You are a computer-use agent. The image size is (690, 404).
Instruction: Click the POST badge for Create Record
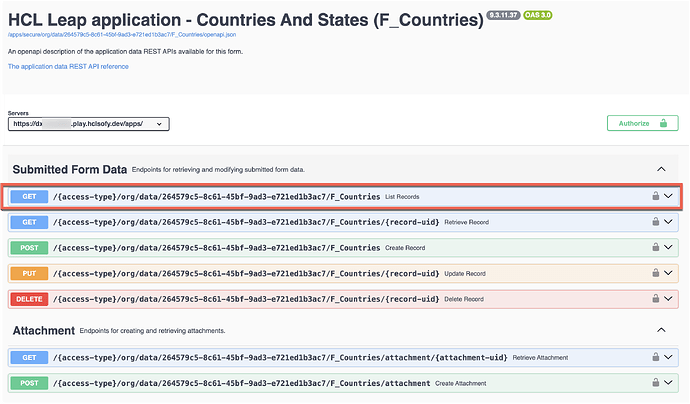pos(29,248)
